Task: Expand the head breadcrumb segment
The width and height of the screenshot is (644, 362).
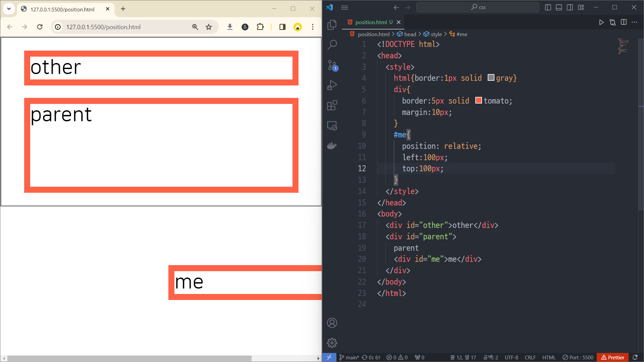Action: click(x=410, y=34)
